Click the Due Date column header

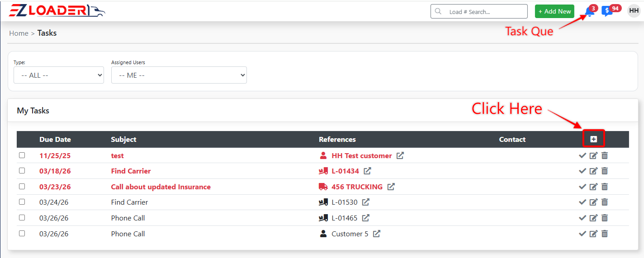point(55,140)
